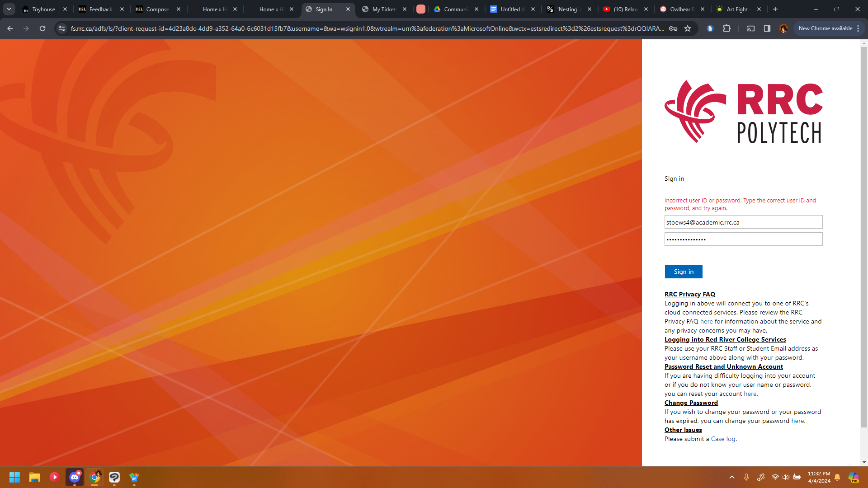Follow 'here' link to reset your account
The height and width of the screenshot is (488, 868).
(750, 394)
